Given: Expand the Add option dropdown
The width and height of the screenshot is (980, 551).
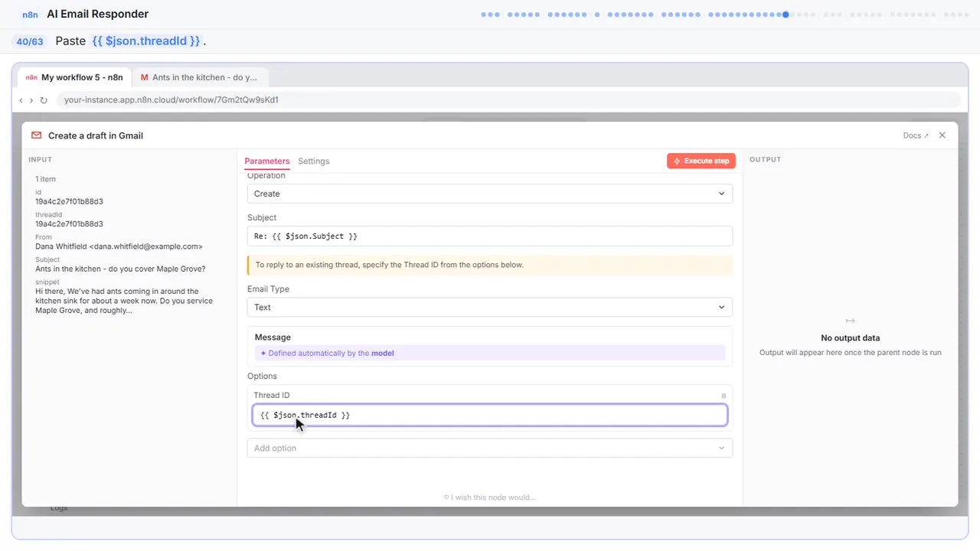Looking at the screenshot, I should (490, 448).
